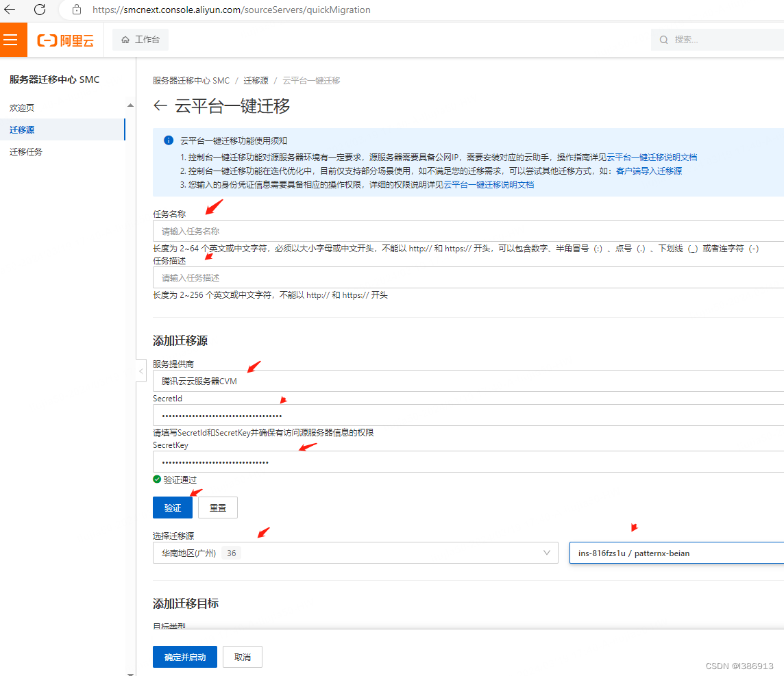Open 云平台一键迁移说明文档 link in item 3
The image size is (784, 676).
point(489,184)
